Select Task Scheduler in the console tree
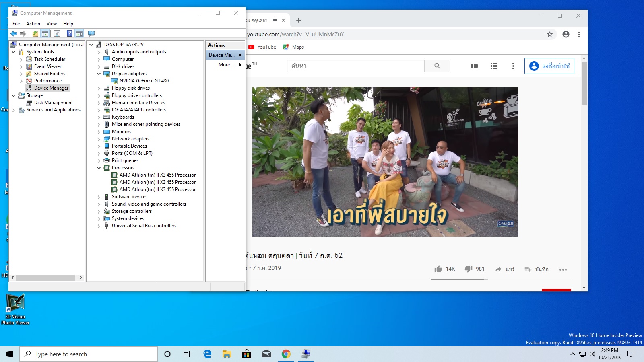The height and width of the screenshot is (362, 644). [x=50, y=59]
